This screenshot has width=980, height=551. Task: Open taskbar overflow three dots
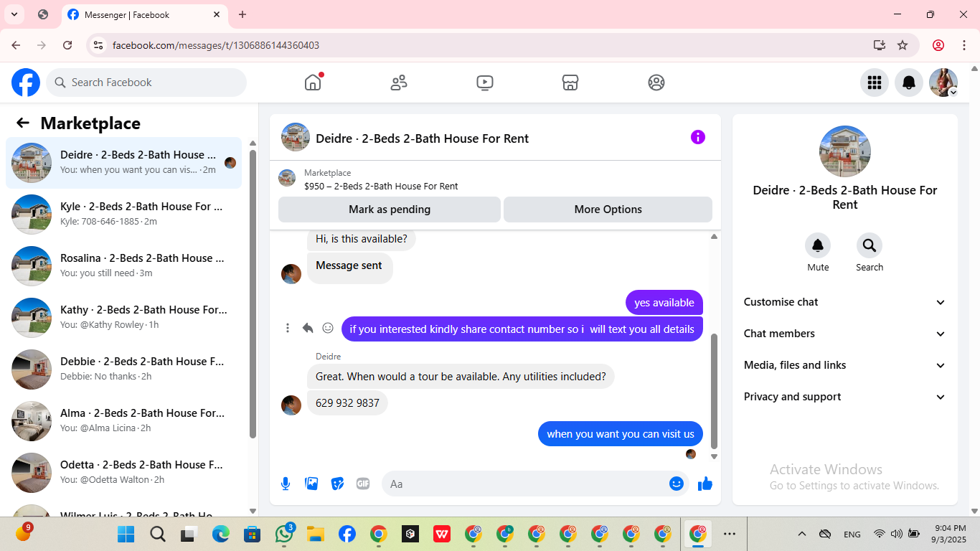730,534
